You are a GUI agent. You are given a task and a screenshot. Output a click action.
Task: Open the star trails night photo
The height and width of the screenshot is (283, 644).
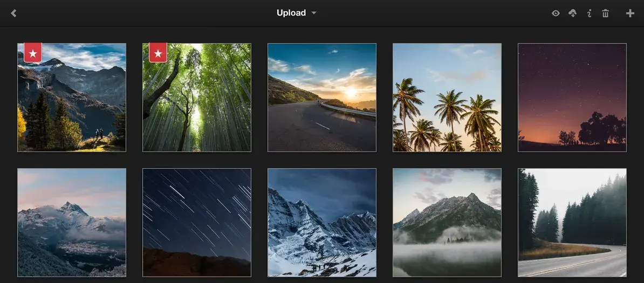(197, 223)
